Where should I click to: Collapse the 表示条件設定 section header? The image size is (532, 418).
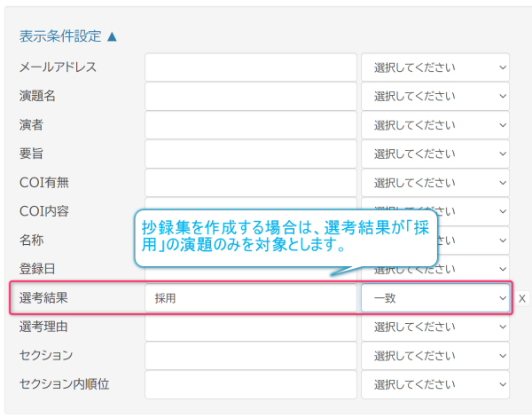(x=67, y=36)
